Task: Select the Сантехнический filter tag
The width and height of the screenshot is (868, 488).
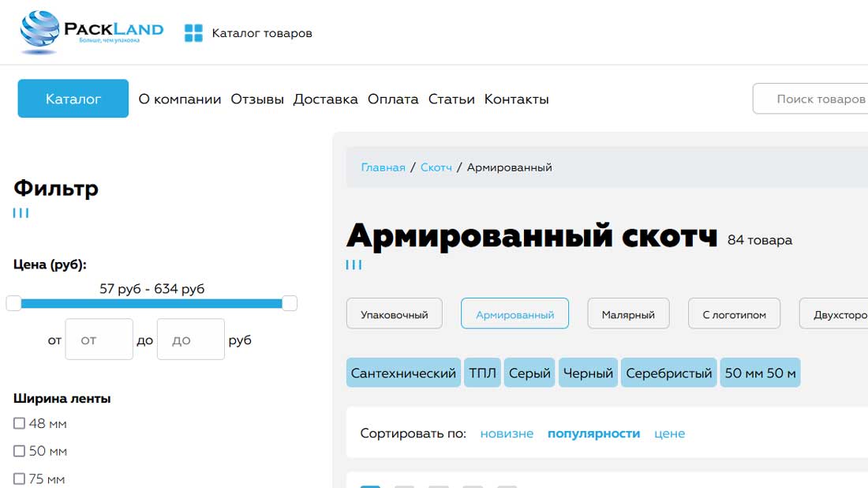Action: (x=403, y=372)
